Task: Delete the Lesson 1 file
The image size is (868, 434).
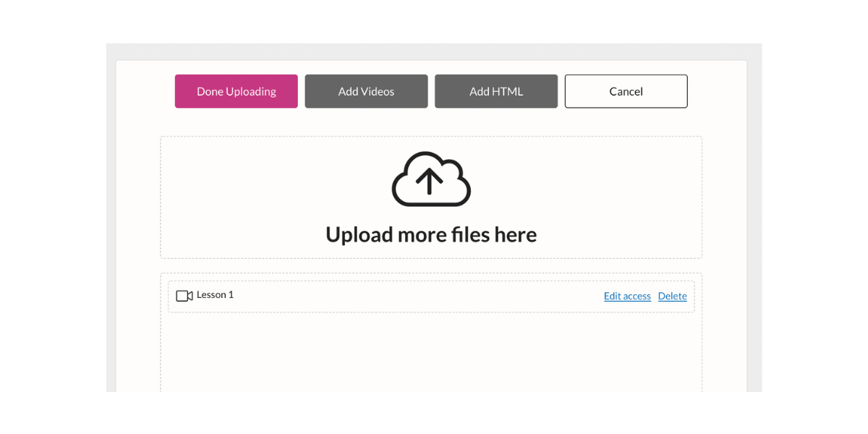Action: tap(673, 296)
